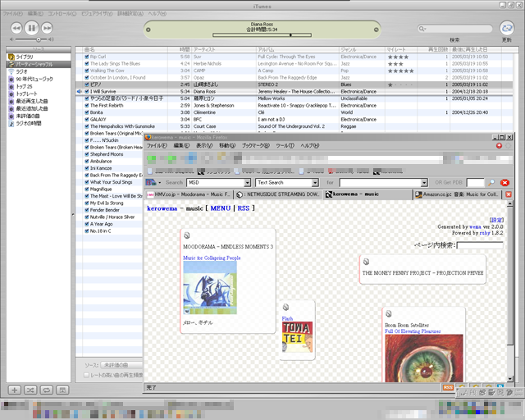Click the Get PDB input field
The image size is (525, 420).
click(x=476, y=183)
